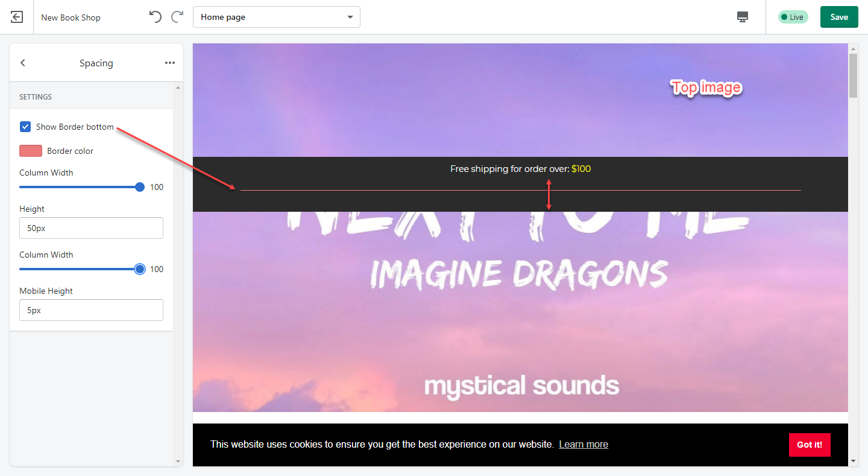868x476 pixels.
Task: Click the New Book Shop store name
Action: pos(71,17)
